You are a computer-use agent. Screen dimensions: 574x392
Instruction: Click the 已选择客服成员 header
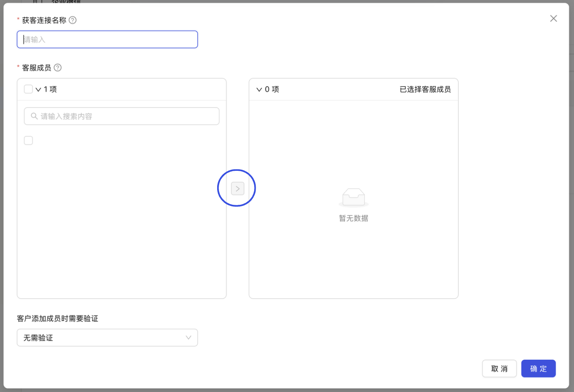coord(425,89)
